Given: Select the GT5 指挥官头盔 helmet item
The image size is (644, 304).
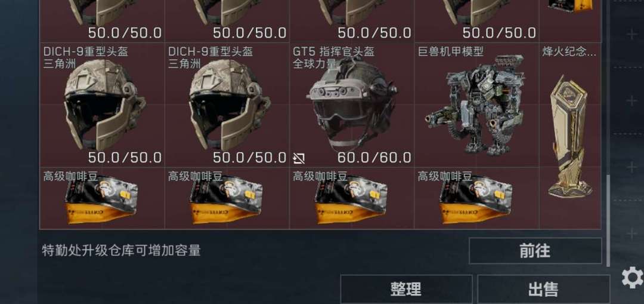Looking at the screenshot, I should click(x=352, y=105).
